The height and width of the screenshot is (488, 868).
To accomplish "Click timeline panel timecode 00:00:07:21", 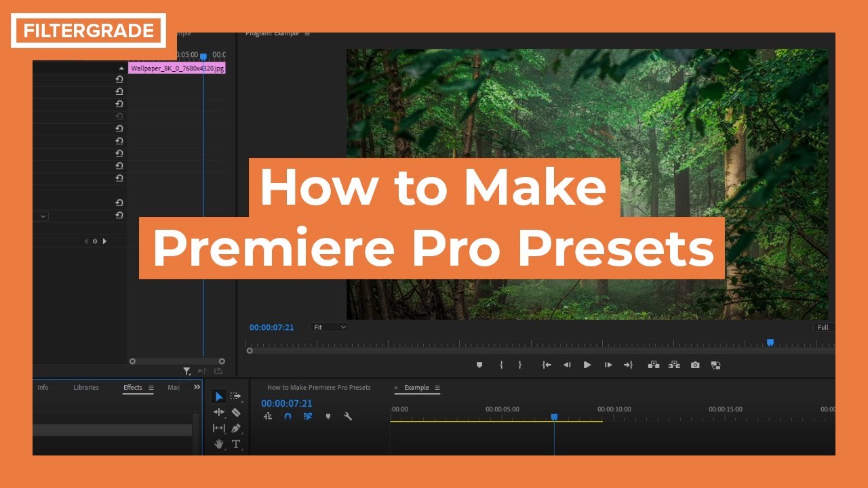I will pos(287,403).
